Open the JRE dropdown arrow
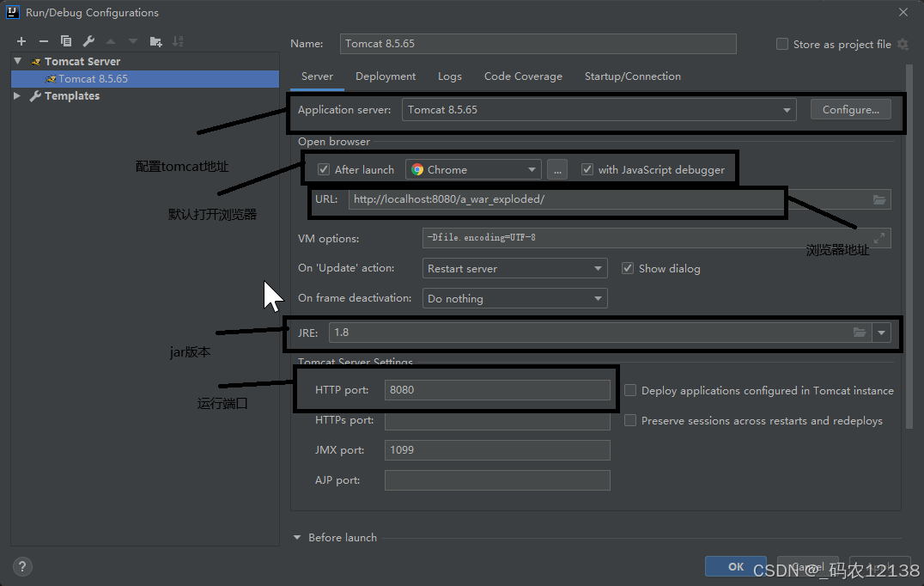924x586 pixels. pos(881,333)
